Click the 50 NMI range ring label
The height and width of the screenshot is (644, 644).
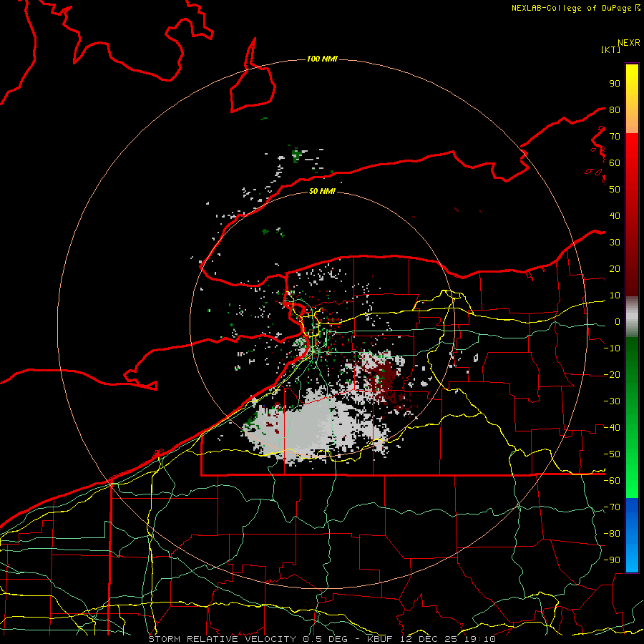322,191
